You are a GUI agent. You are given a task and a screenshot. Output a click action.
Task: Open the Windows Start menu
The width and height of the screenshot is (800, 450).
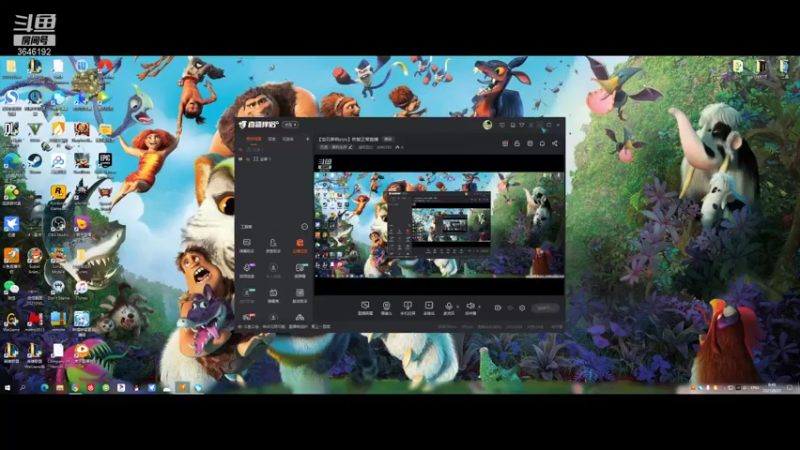coord(7,388)
